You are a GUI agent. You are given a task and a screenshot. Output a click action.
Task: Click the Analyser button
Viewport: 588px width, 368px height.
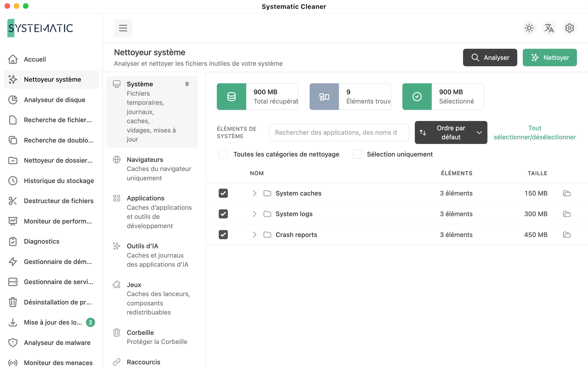[x=490, y=57]
